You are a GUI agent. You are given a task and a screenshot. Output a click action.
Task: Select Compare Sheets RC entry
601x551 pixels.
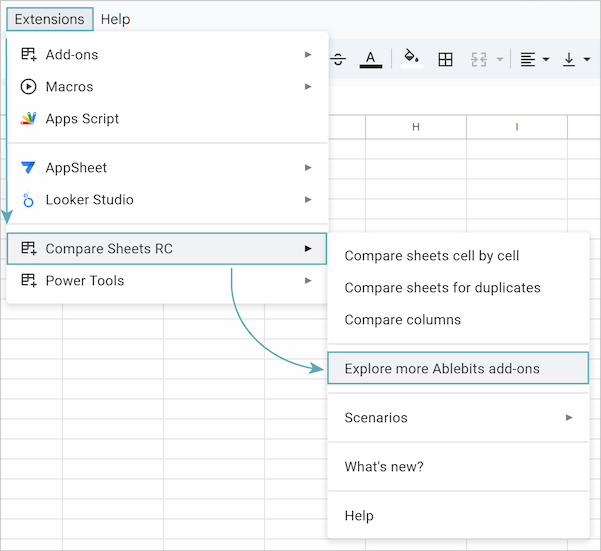(167, 249)
